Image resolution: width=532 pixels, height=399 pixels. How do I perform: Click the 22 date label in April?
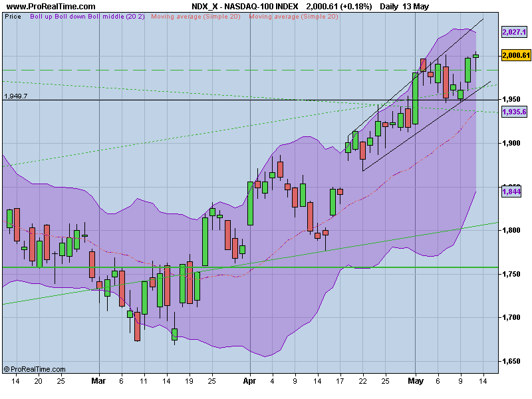[x=362, y=381]
